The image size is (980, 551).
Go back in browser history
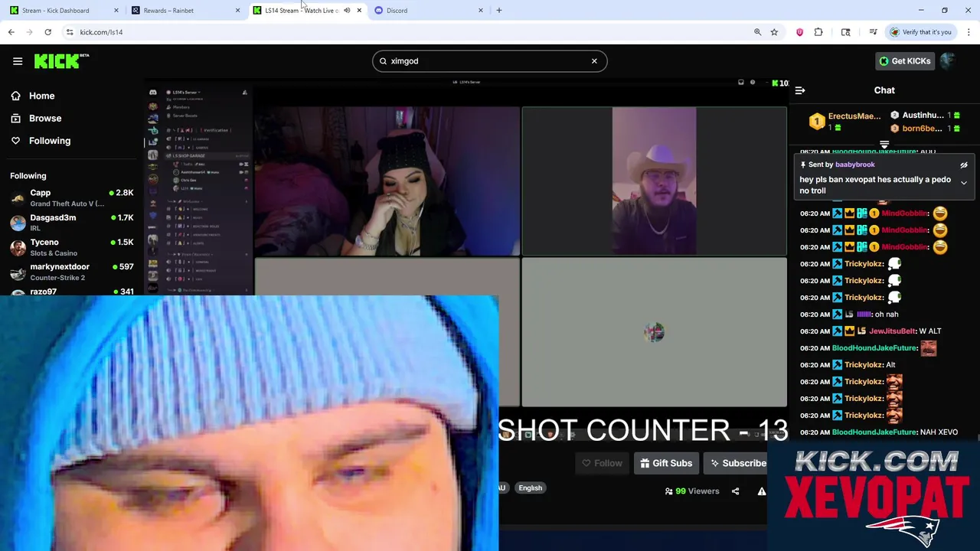tap(11, 32)
